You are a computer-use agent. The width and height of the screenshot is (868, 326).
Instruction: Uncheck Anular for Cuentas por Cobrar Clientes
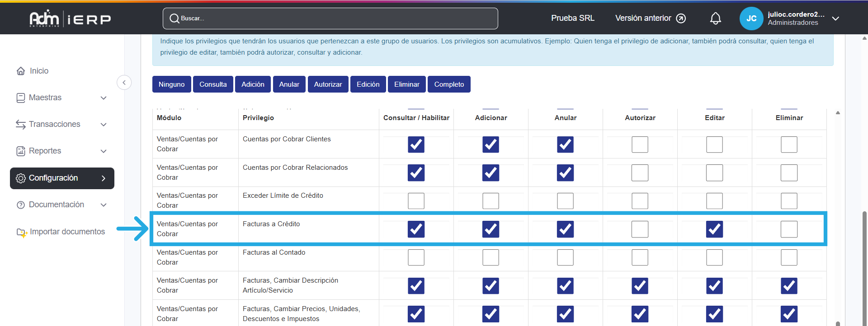565,144
